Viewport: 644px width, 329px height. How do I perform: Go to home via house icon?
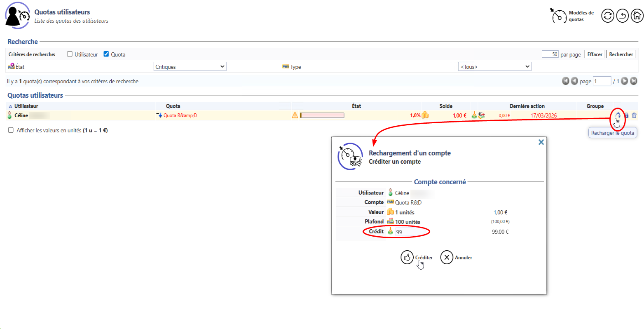637,16
